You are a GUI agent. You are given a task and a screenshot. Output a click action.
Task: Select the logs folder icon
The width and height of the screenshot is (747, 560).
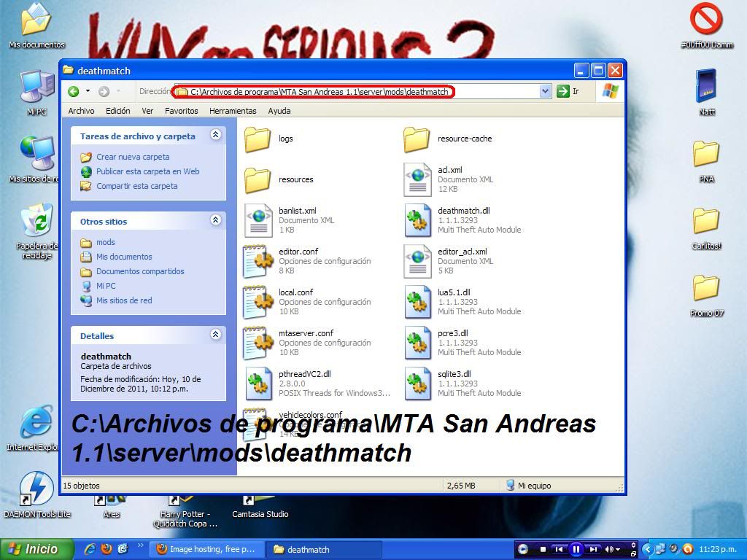(x=258, y=139)
